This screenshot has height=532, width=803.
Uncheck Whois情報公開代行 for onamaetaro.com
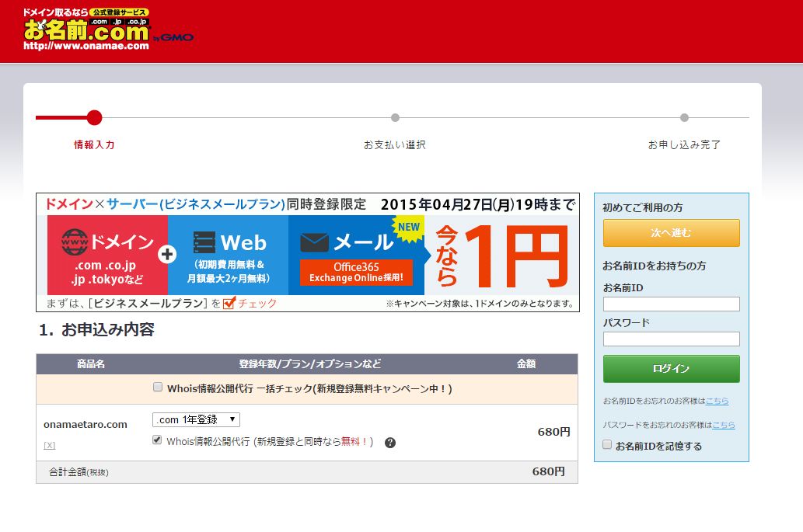(157, 440)
